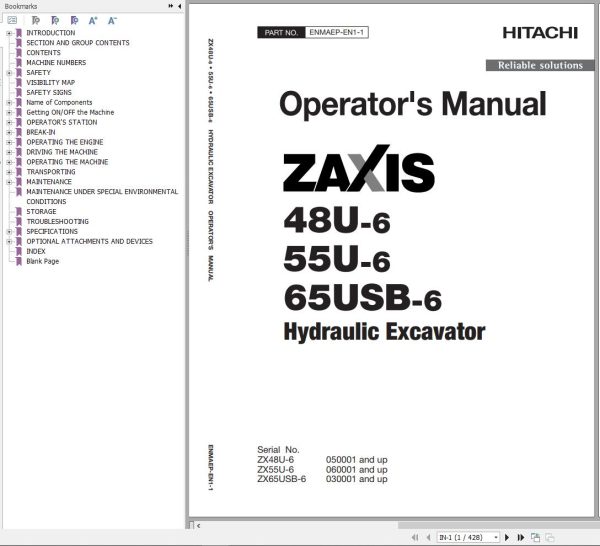Viewport: 600px width, 546px height.
Task: Open DRIVING THE MACHINE bookmark
Action: pyautogui.click(x=62, y=152)
